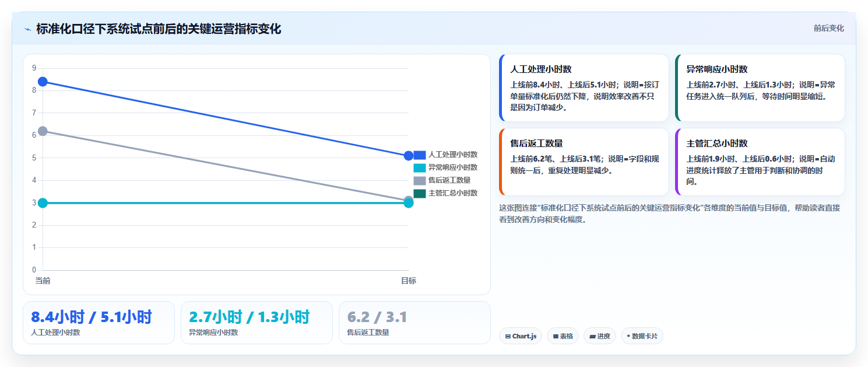Click the 售后返工数量 legend label

point(449,180)
